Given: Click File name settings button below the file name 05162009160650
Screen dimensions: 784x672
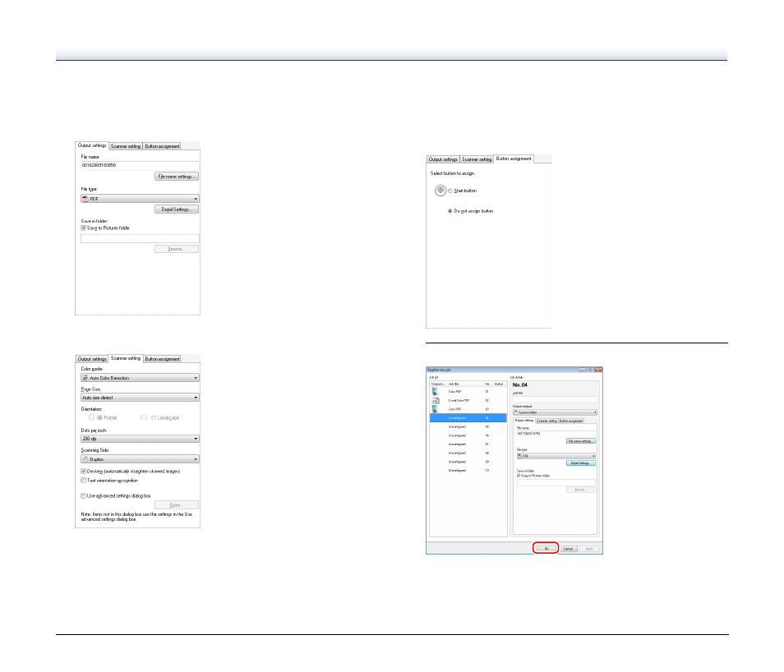Looking at the screenshot, I should point(177,177).
